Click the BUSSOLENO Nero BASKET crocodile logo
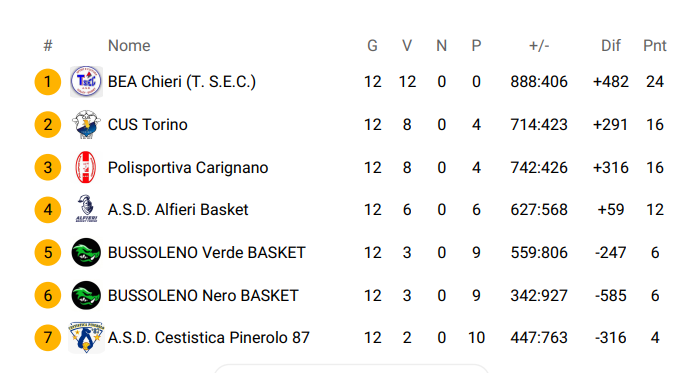697x373 pixels. coord(86,295)
